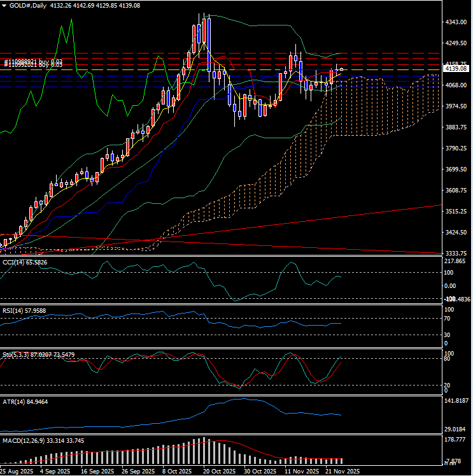Click the 21 Nov 2025 date marker
Screen dimensions: 473x476
pyautogui.click(x=342, y=472)
